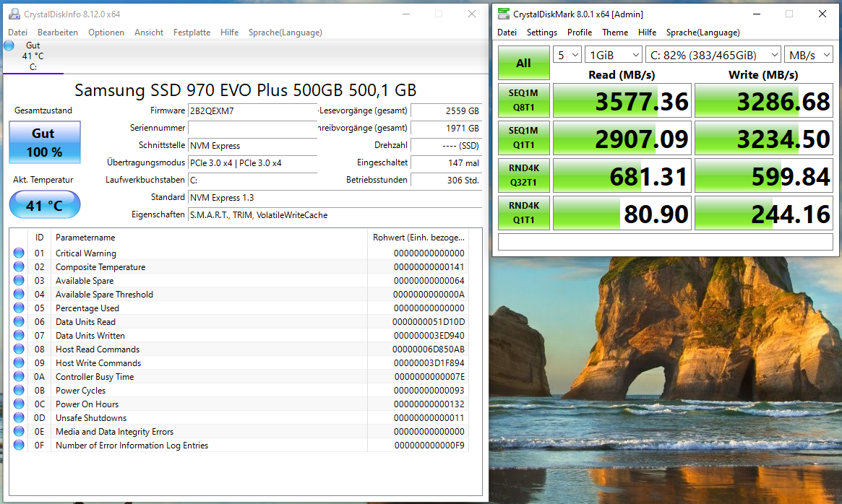Click the RND4K Q32T1 read result 681.31
This screenshot has width=842, height=504.
622,175
